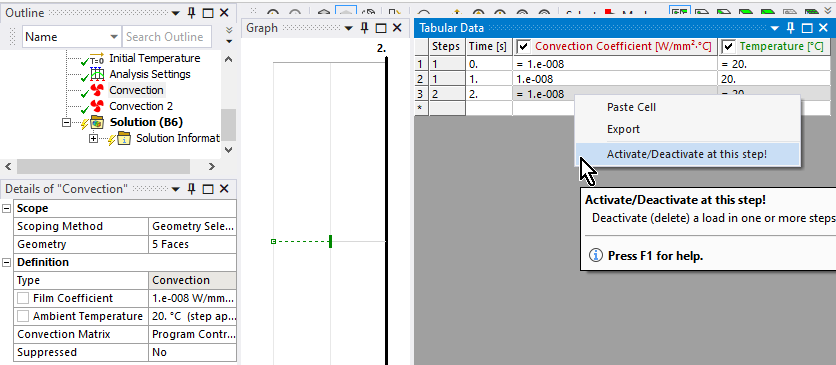Expand the Solution Information node
This screenshot has height=365, width=836.
coord(94,138)
